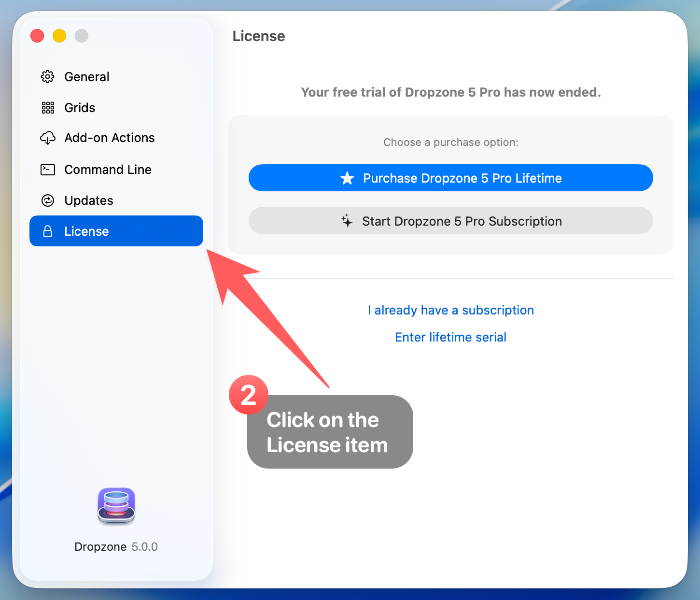The height and width of the screenshot is (600, 700).
Task: Minimize window with yellow button
Action: click(x=59, y=36)
